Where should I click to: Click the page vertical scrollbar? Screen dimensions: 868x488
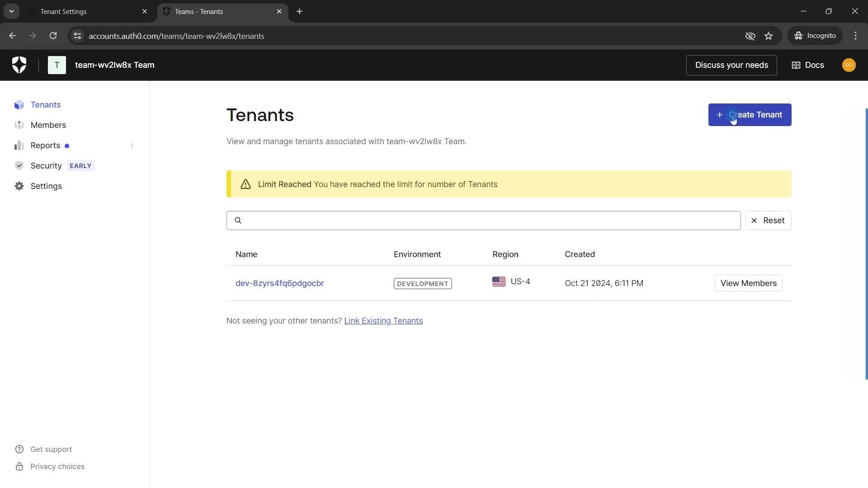866,244
